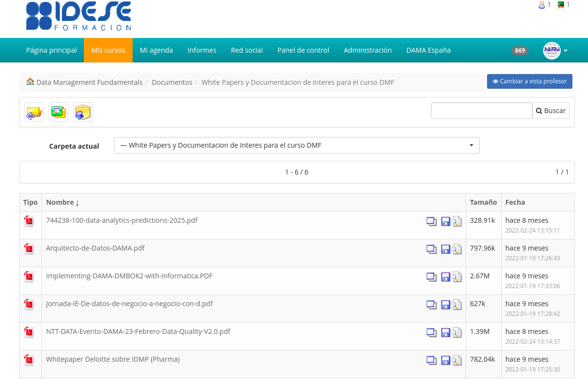
Task: Preview Arquitecto-de-Datos-DAMA.pdf magnifier icon
Action: (456, 249)
